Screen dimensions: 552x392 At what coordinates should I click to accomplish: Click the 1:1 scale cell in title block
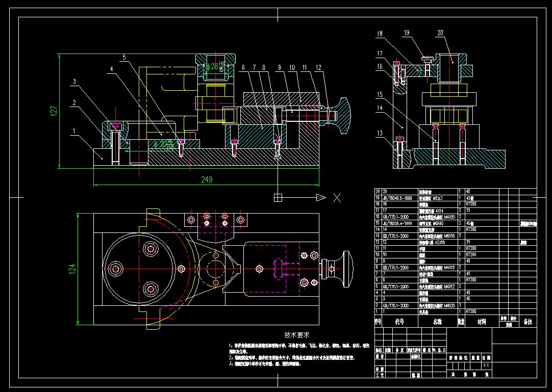click(x=486, y=365)
